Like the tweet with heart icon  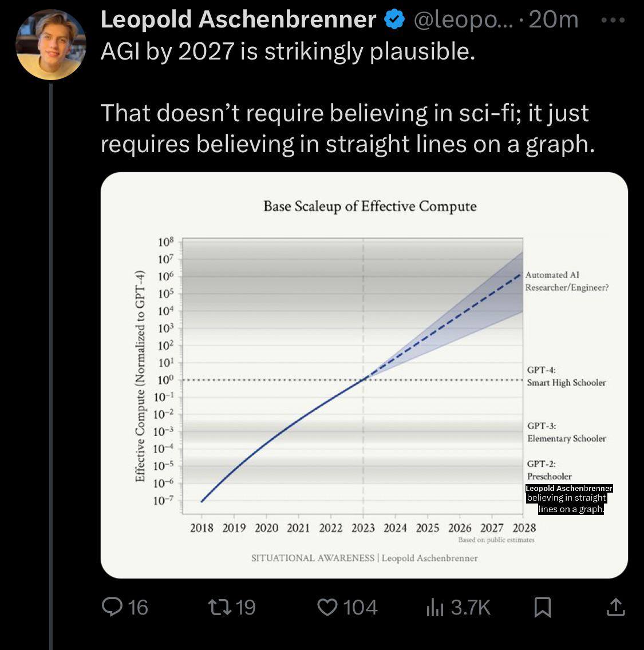pos(327,607)
